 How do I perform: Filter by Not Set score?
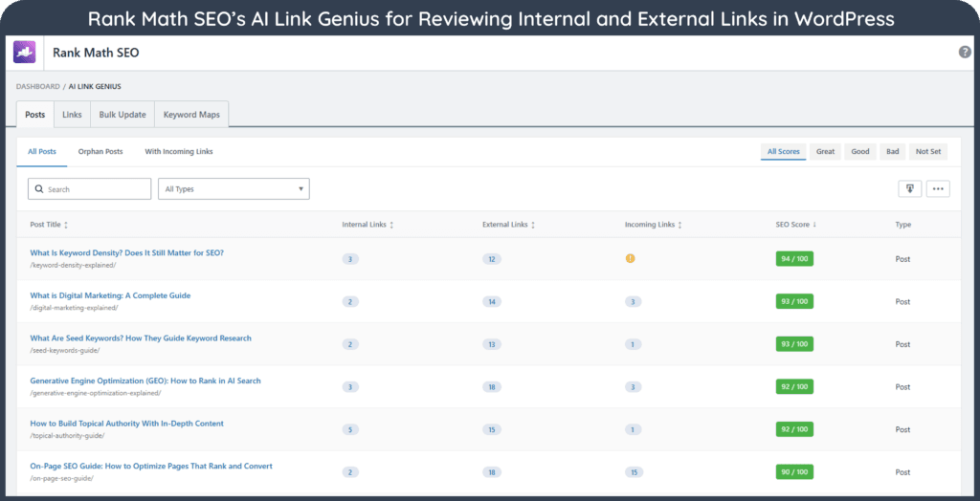point(928,152)
